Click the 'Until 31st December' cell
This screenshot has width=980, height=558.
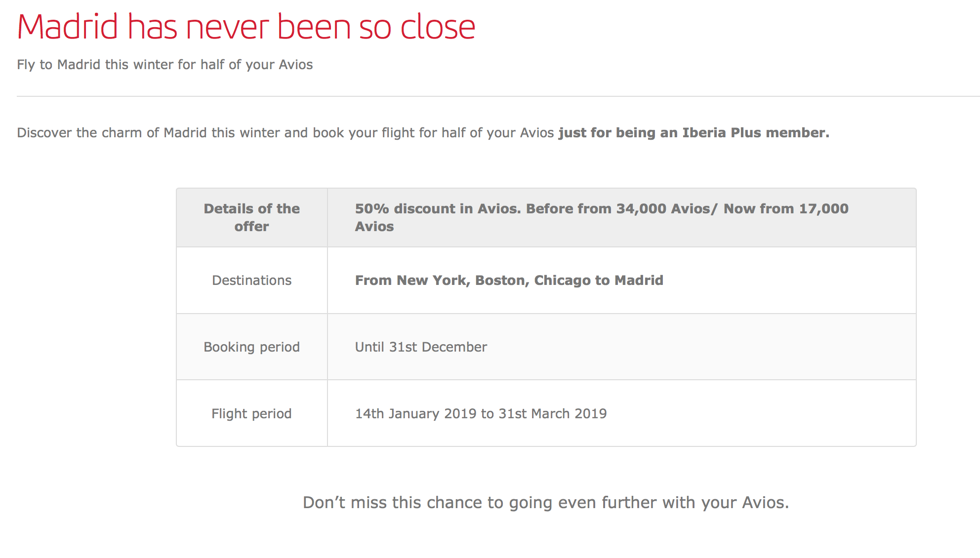[421, 347]
